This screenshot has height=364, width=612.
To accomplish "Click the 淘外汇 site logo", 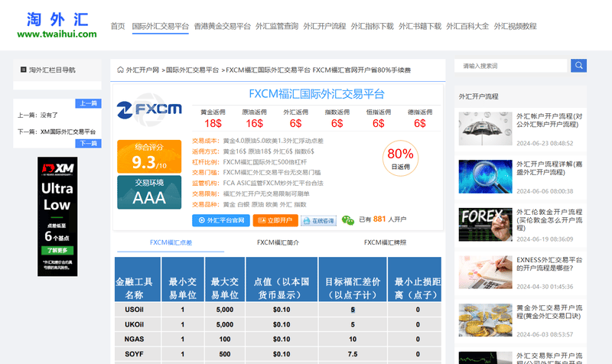I will click(x=57, y=25).
